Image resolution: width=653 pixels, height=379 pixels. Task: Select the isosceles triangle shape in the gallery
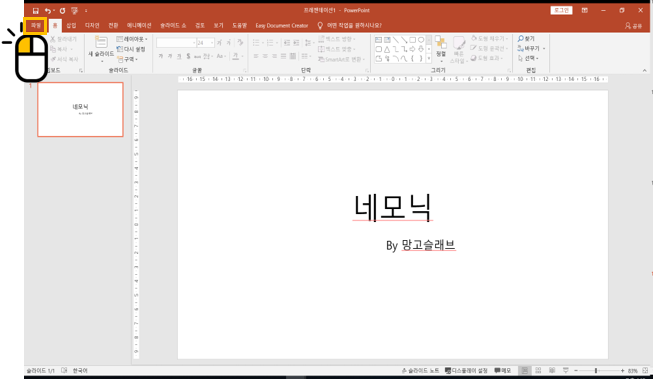pyautogui.click(x=387, y=49)
